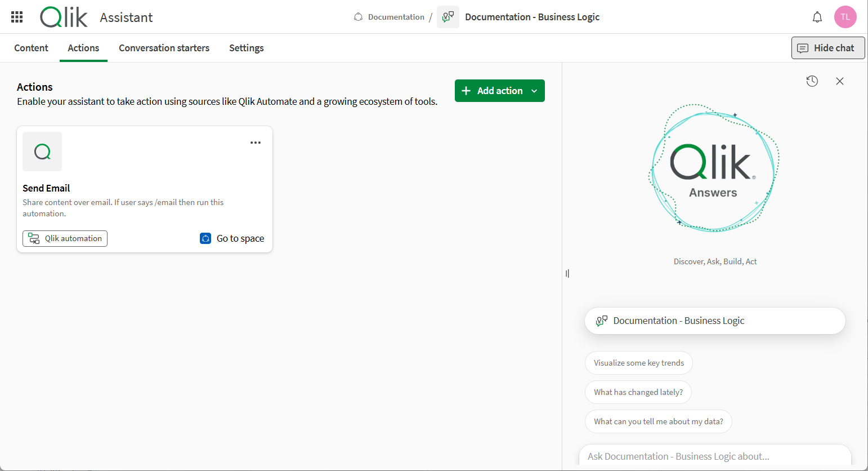Click the assistant icon beside the title
This screenshot has height=471, width=868.
click(448, 17)
